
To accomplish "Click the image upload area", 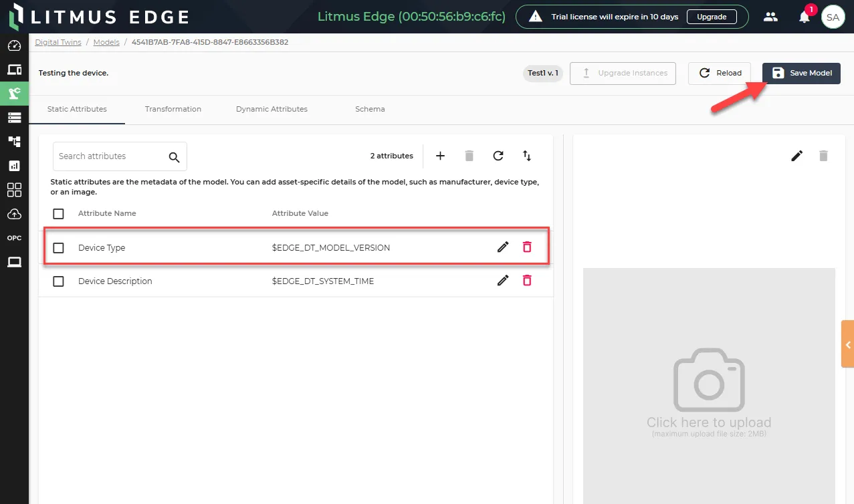I will (x=709, y=386).
